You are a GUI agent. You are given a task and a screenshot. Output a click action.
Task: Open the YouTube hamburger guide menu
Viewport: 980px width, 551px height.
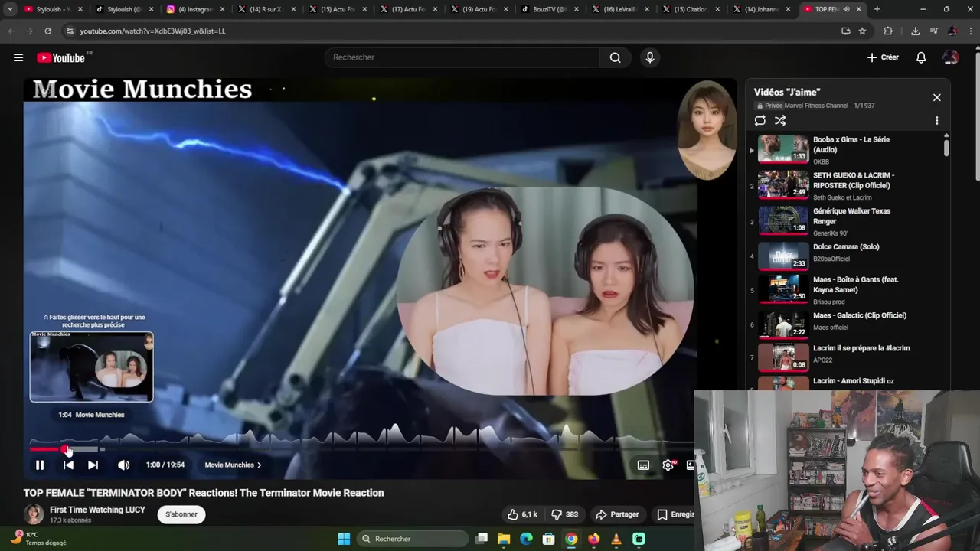pos(18,57)
